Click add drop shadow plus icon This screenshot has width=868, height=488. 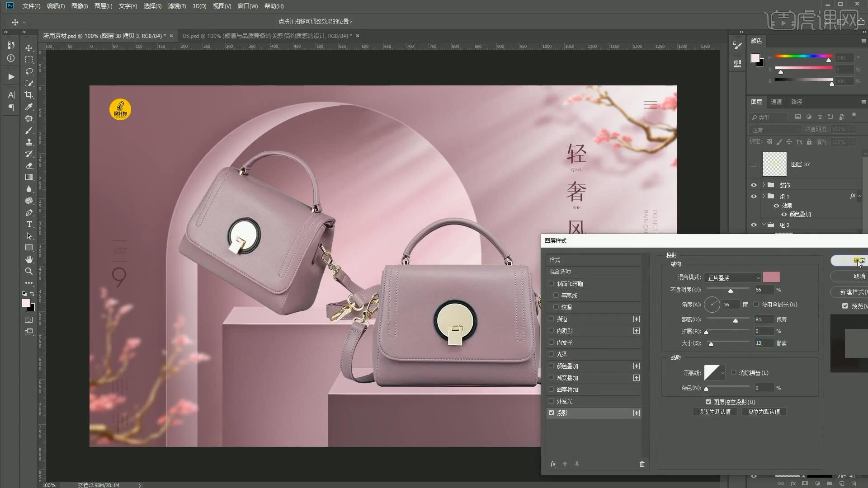pyautogui.click(x=637, y=413)
